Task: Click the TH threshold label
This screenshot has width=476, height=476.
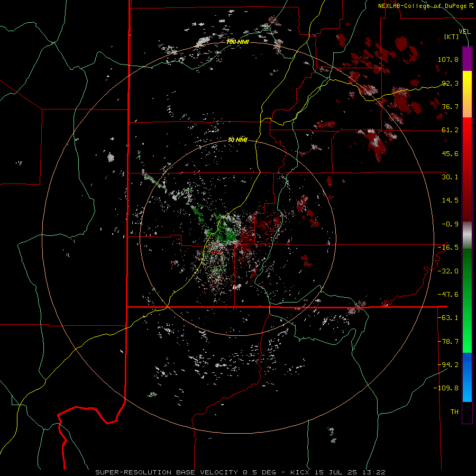Action: (x=454, y=412)
